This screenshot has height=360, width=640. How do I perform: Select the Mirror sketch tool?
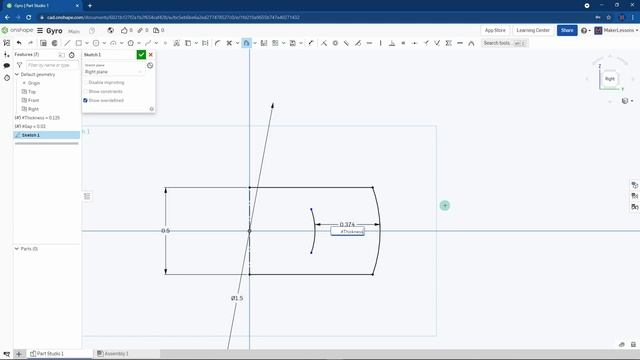[264, 43]
